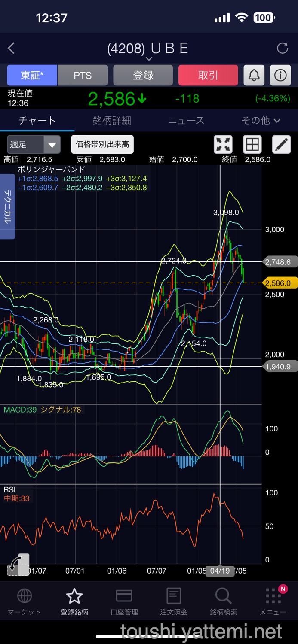Expand the その他 tab menu
This screenshot has height=644, width=298.
[261, 121]
